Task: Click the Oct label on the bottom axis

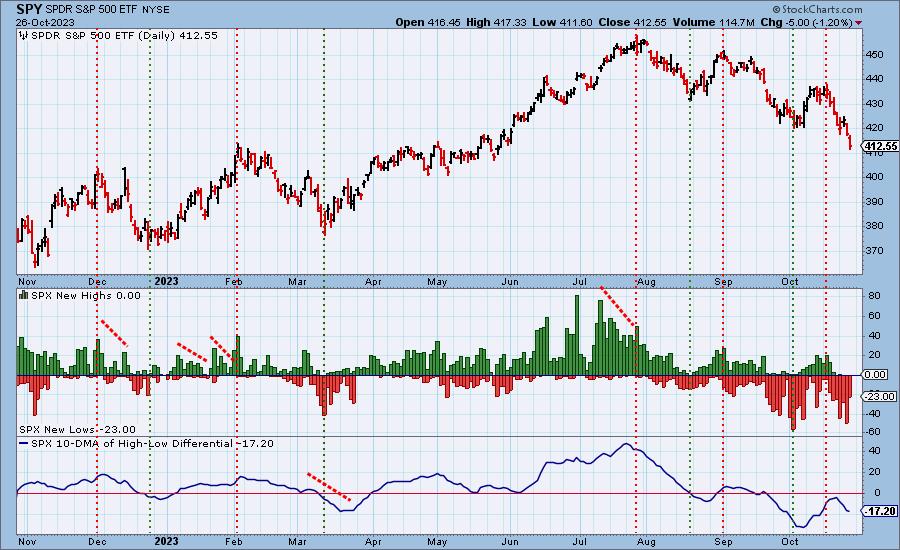Action: [790, 541]
